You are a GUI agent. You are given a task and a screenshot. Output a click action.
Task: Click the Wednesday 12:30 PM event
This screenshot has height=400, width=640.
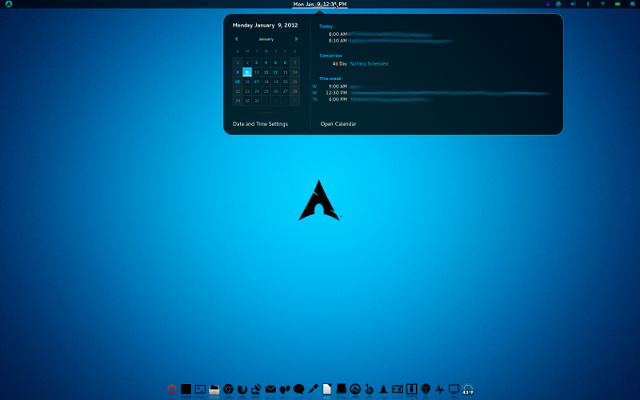432,93
